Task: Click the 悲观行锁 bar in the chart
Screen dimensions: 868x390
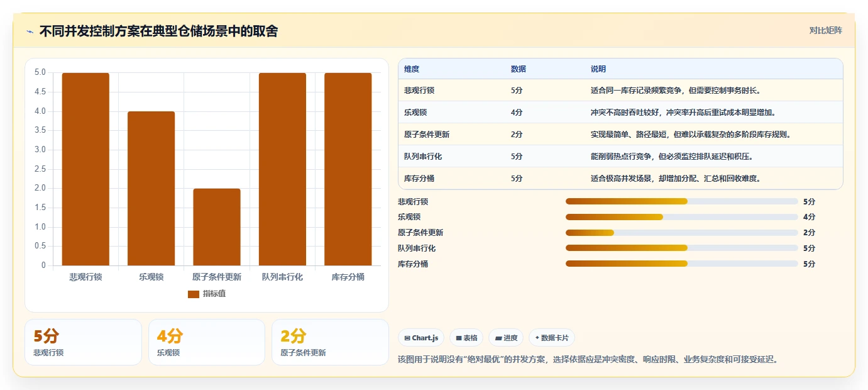Action: pos(85,169)
